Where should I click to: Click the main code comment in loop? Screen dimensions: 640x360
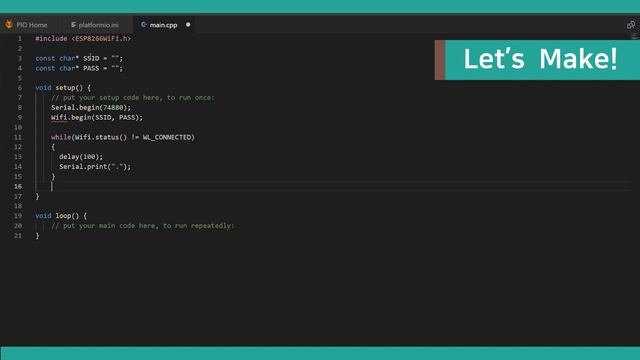[x=143, y=226]
